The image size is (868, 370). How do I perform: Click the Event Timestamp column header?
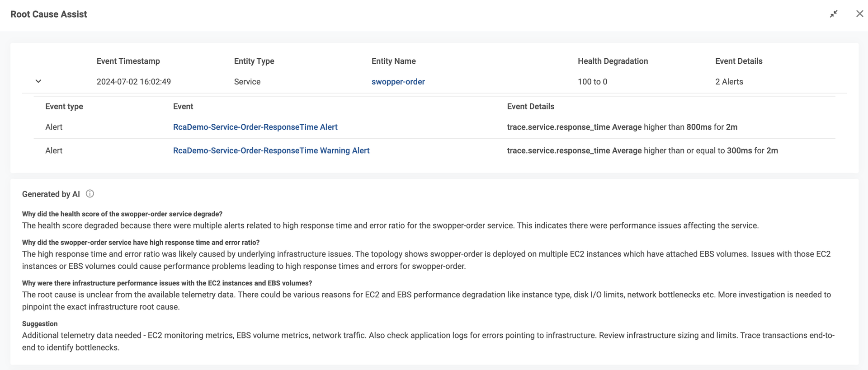[x=128, y=61]
